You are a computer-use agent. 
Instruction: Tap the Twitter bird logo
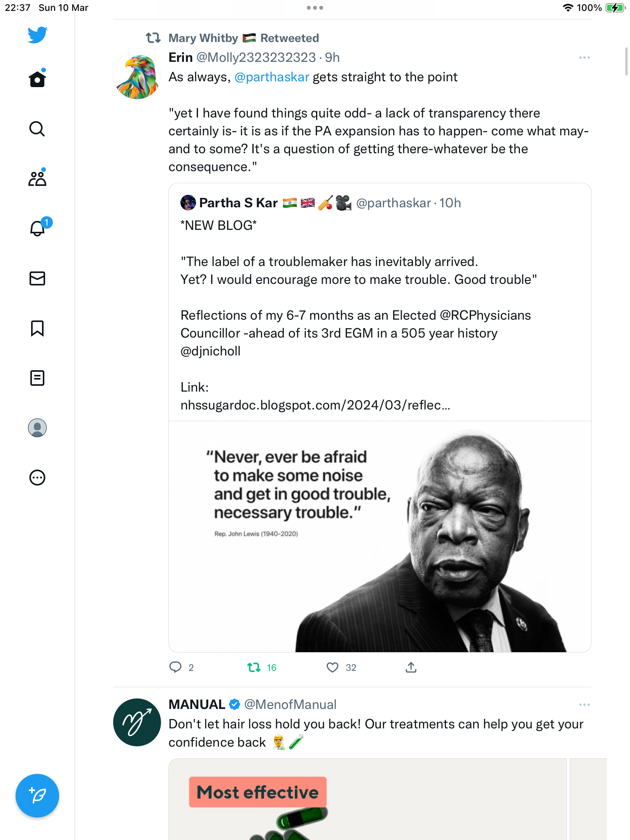pos(37,35)
